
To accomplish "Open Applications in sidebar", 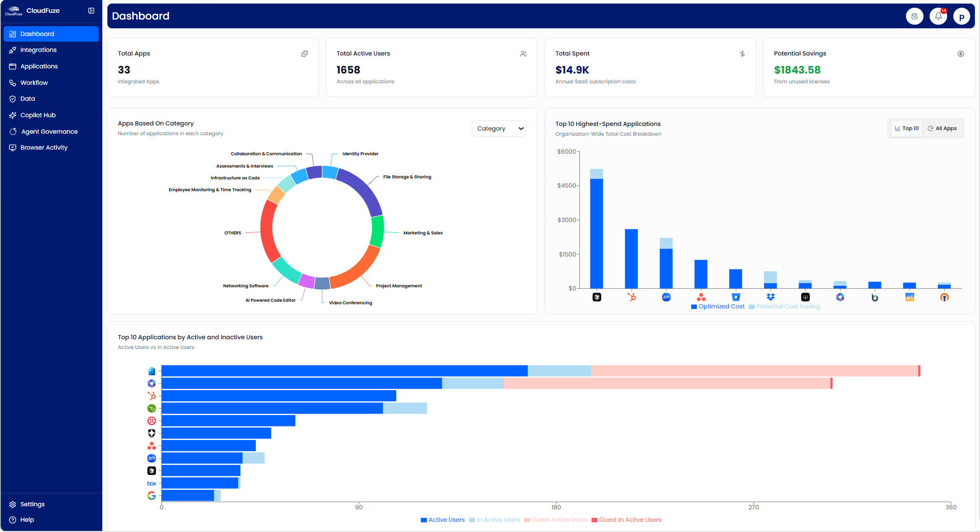I will pyautogui.click(x=51, y=66).
